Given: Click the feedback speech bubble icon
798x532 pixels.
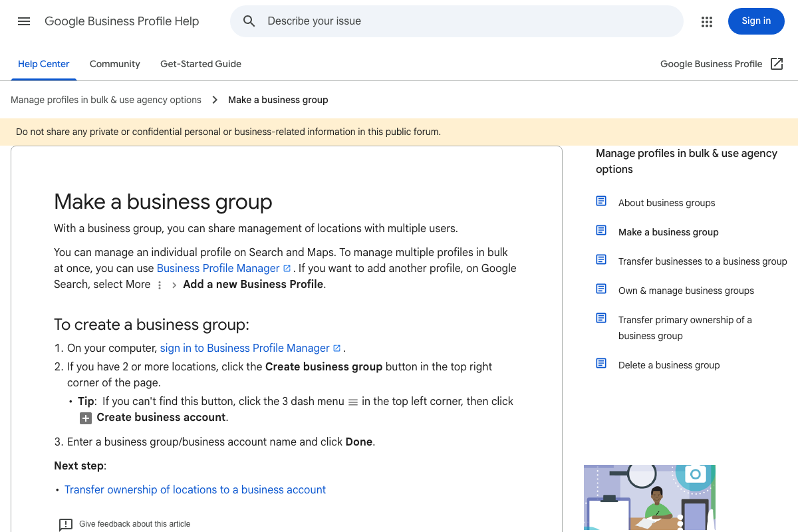Looking at the screenshot, I should pyautogui.click(x=66, y=525).
